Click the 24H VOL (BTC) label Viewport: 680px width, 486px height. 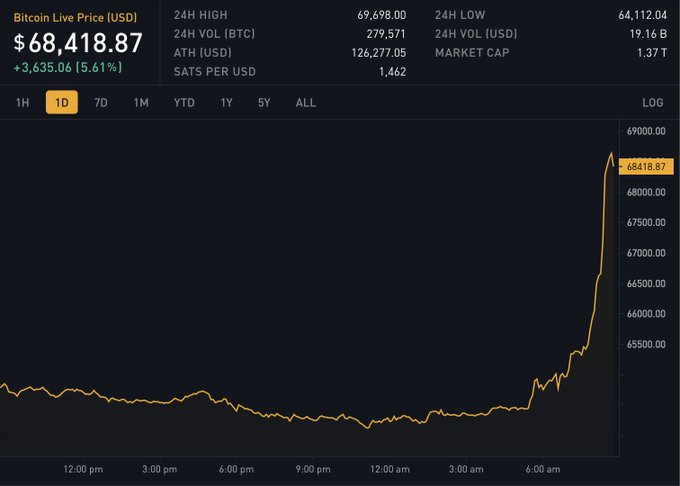point(214,34)
